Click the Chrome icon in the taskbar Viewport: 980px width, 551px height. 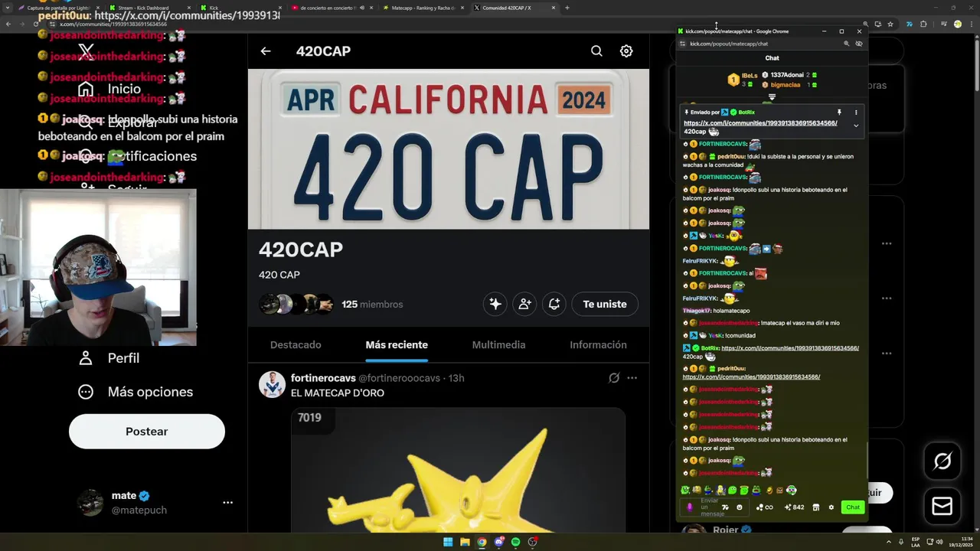[x=482, y=542]
